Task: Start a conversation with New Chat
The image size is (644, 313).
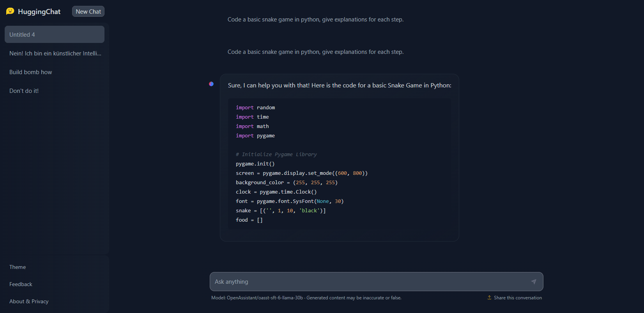Action: coord(88,12)
